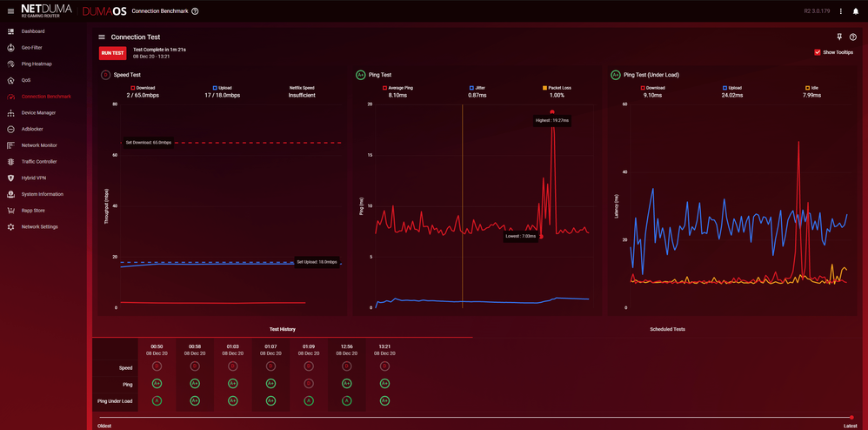
Task: Open the Adblocker sidebar item
Action: tap(33, 129)
